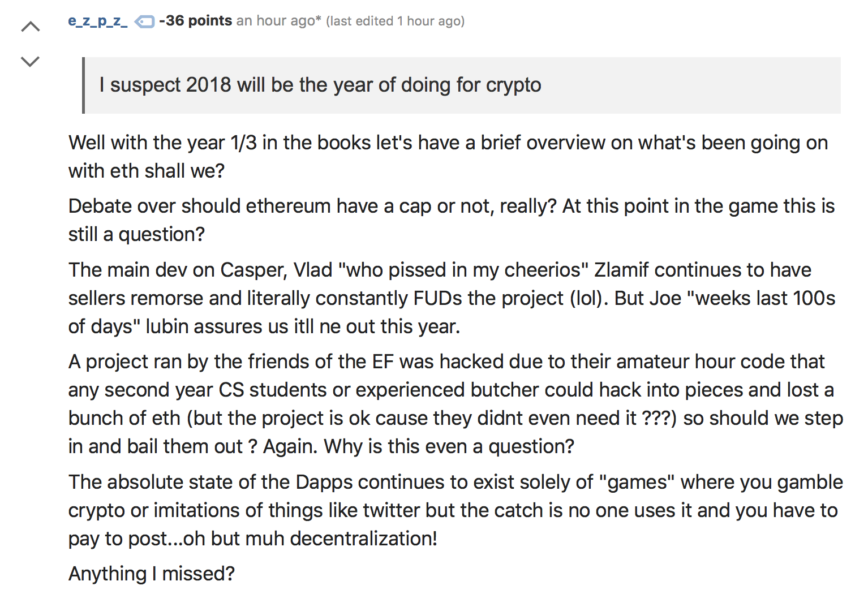Screen dimensions: 868x594
Task: Click the "last edited 1 hour ago" note
Action: 396,21
